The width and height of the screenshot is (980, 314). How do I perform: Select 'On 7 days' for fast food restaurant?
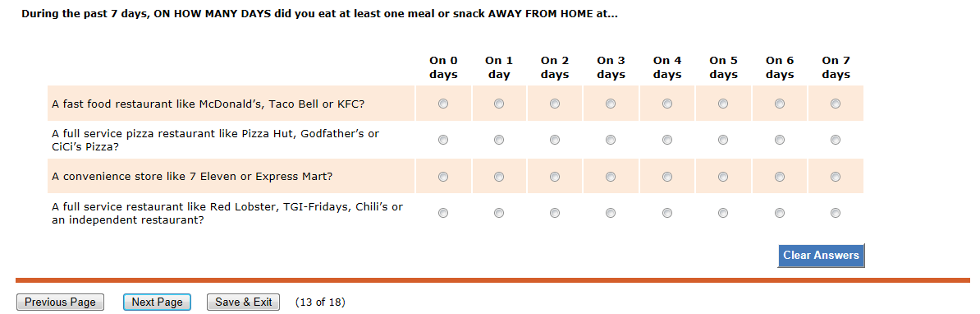[x=835, y=104]
